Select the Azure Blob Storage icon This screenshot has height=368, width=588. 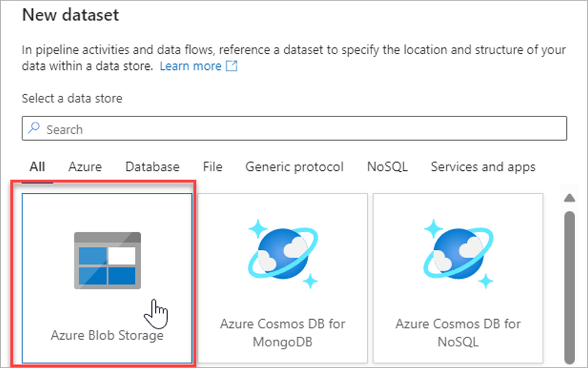pyautogui.click(x=107, y=260)
